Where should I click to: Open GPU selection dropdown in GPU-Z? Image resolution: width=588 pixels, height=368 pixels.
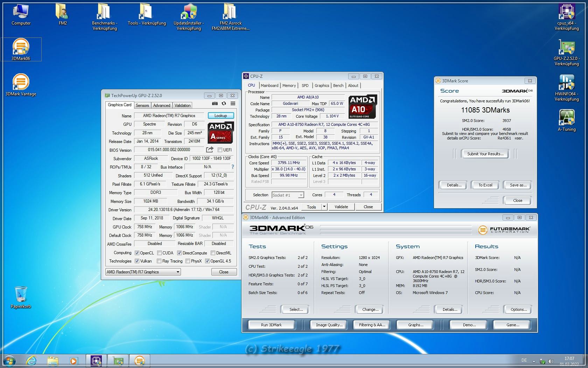pos(143,272)
